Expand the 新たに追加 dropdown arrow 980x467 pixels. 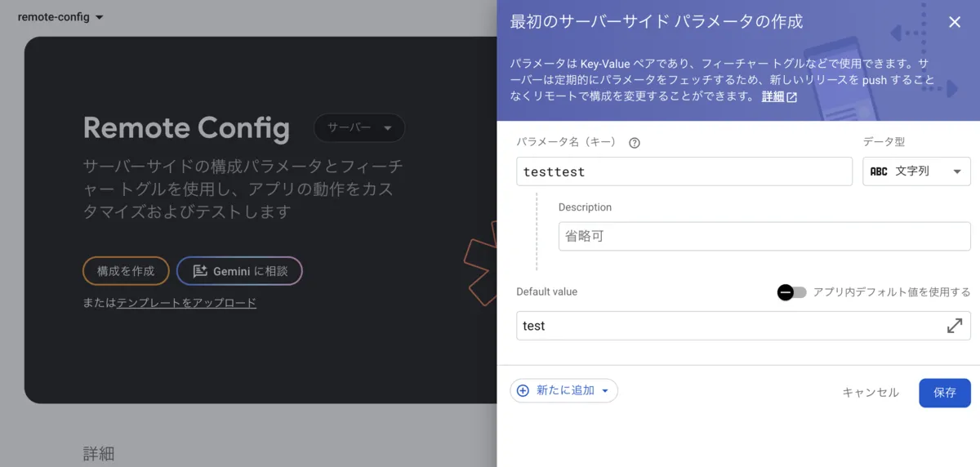[x=605, y=391]
